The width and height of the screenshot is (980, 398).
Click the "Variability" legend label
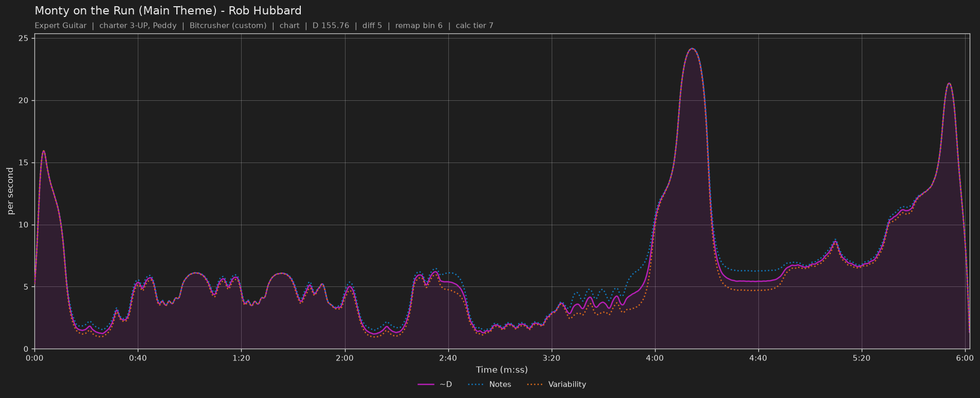[x=567, y=385]
